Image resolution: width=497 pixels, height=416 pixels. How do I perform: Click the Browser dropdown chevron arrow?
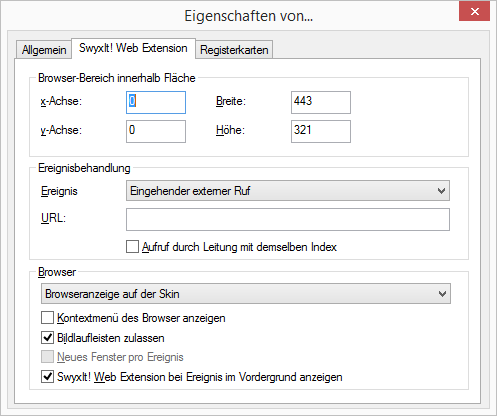[x=442, y=294]
